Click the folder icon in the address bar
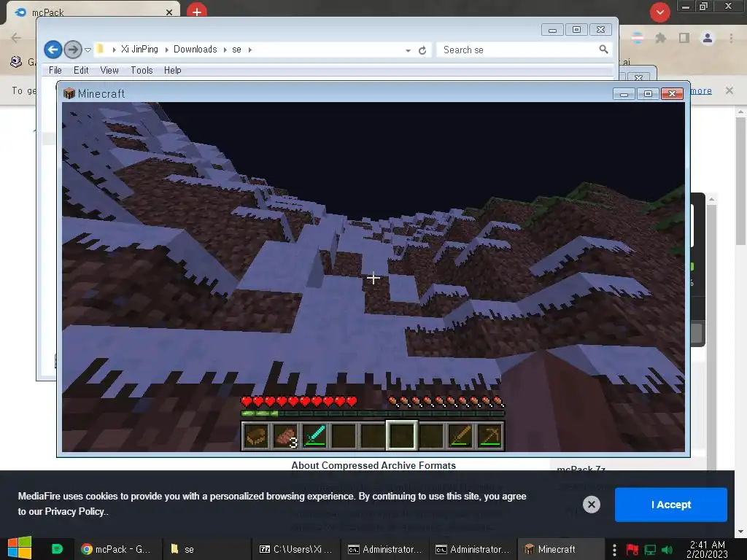 point(101,49)
